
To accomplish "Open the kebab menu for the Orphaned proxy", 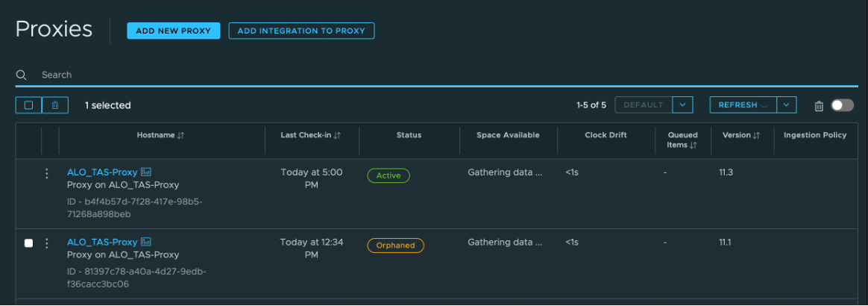I will tap(47, 243).
